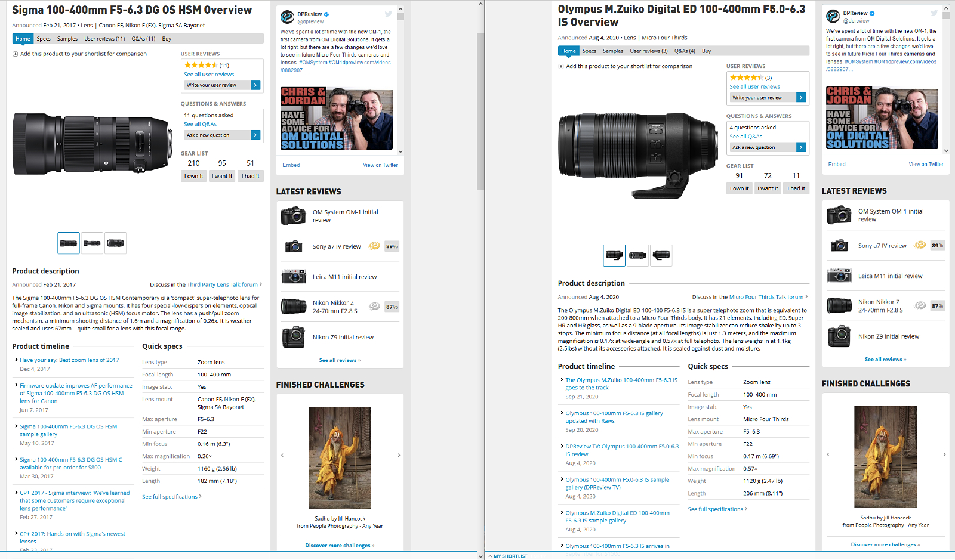Open the OM System OM-1 camera thumbnail in the left Latest Reviews list
This screenshot has width=955, height=560.
(293, 216)
